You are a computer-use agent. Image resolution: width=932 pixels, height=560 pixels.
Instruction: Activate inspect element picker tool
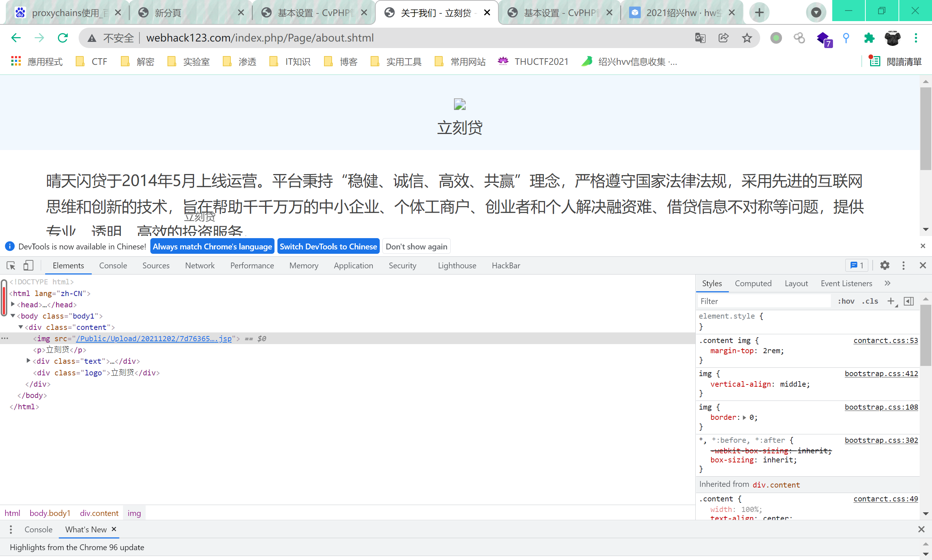(x=11, y=265)
